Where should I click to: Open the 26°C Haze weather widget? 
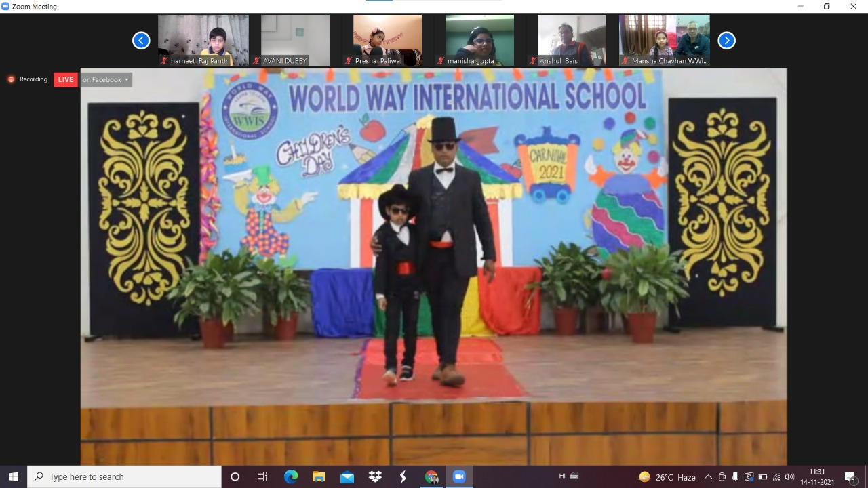coord(667,476)
